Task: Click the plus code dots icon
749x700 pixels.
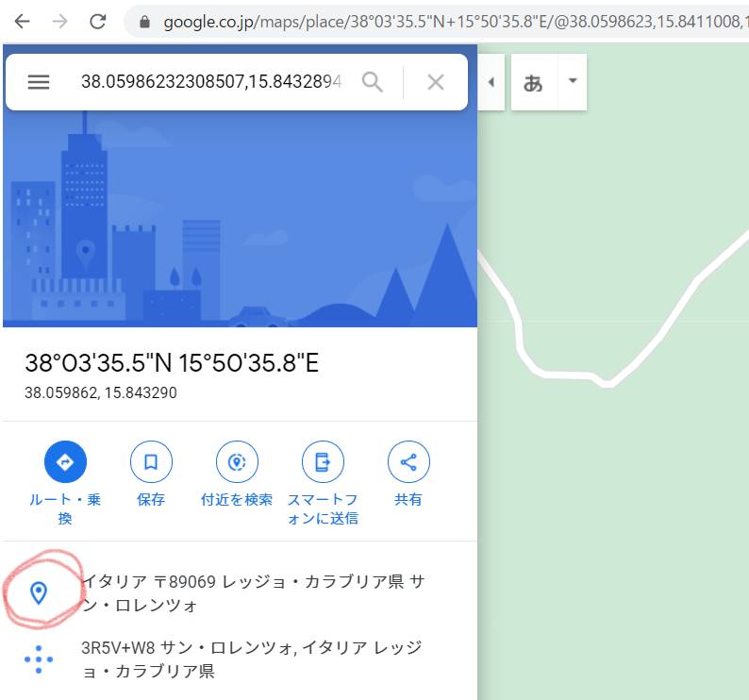Action: [x=39, y=659]
